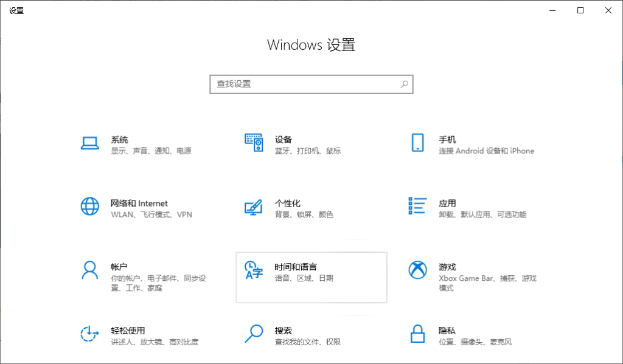Go to 个性化 settings title

288,203
